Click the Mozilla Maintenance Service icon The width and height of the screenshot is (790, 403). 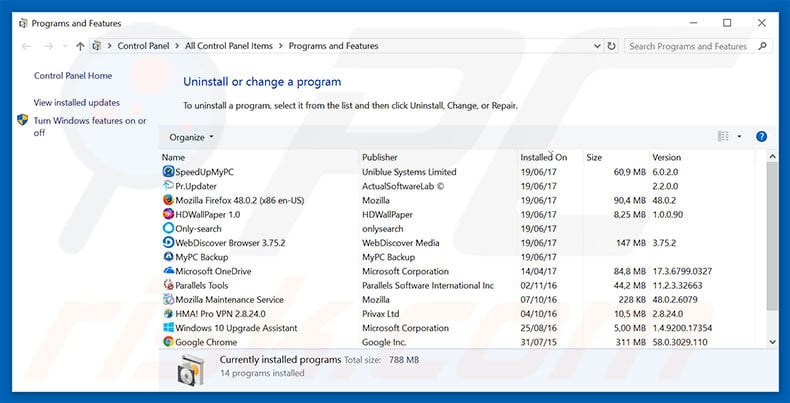(x=168, y=299)
